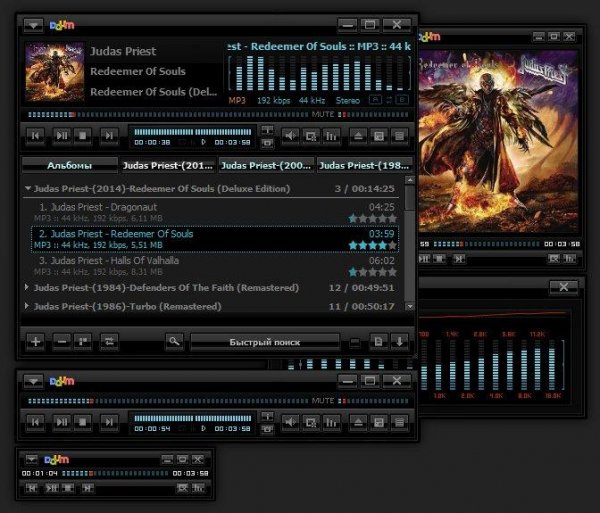
Task: Go to previous track in the mini player
Action: (x=31, y=488)
